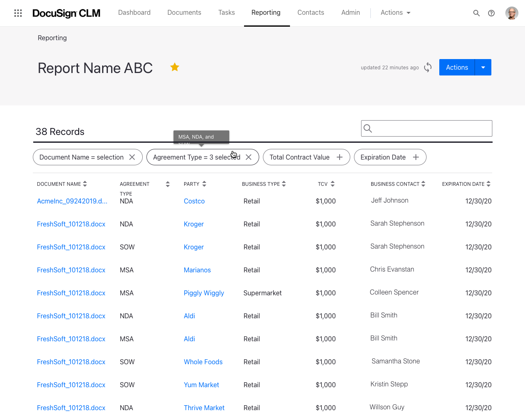The image size is (525, 420).
Task: Sort by Agreement Type column arrows
Action: 168,184
